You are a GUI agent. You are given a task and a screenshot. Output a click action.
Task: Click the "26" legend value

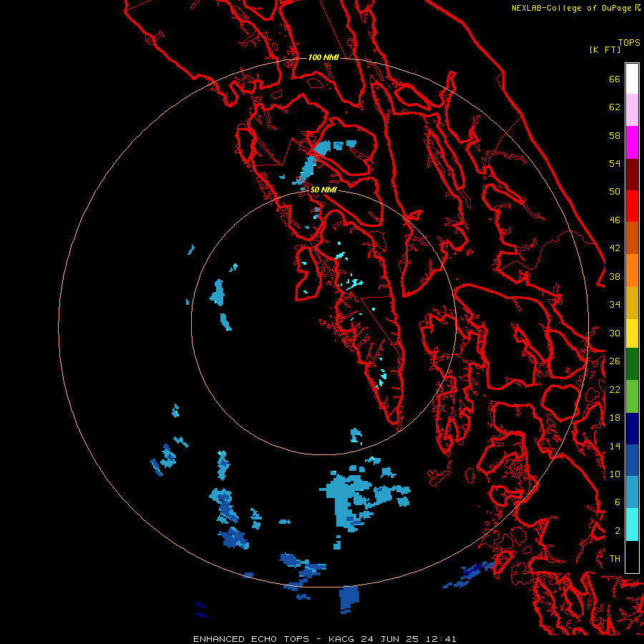[615, 361]
